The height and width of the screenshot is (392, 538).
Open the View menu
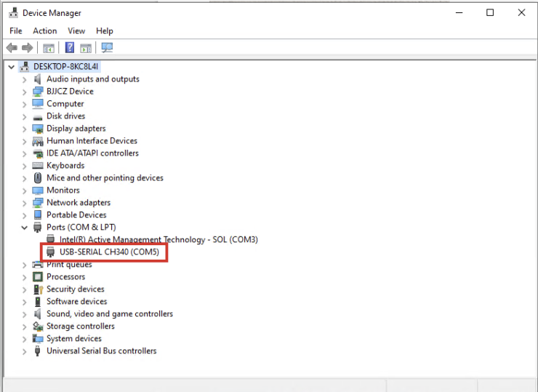(76, 31)
